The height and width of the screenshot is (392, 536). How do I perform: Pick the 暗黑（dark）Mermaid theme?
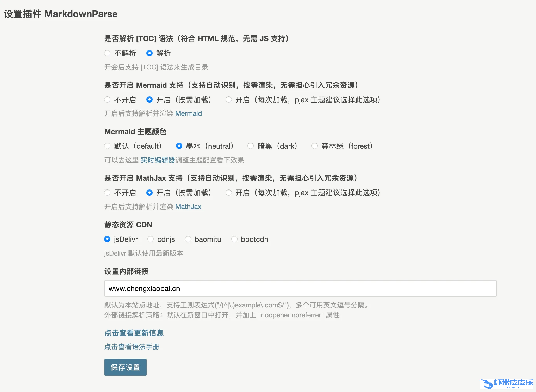pyautogui.click(x=251, y=146)
